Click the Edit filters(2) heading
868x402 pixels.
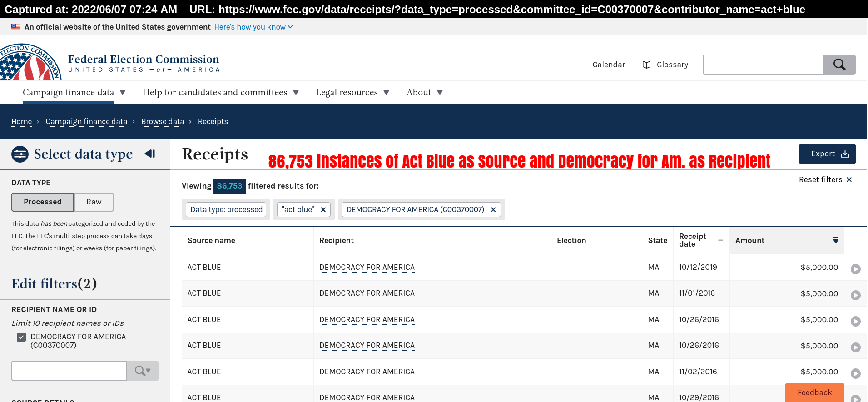tap(54, 284)
